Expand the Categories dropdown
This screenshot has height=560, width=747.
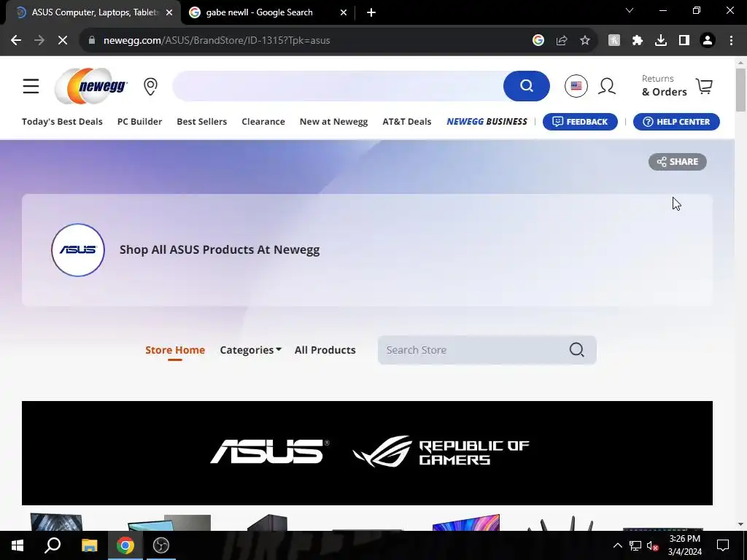point(251,350)
